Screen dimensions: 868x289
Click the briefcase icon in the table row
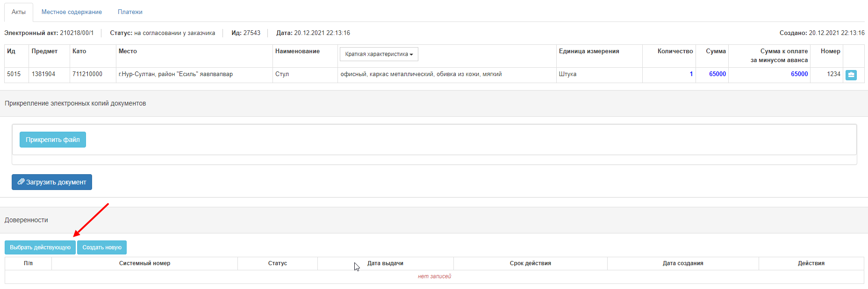click(851, 75)
